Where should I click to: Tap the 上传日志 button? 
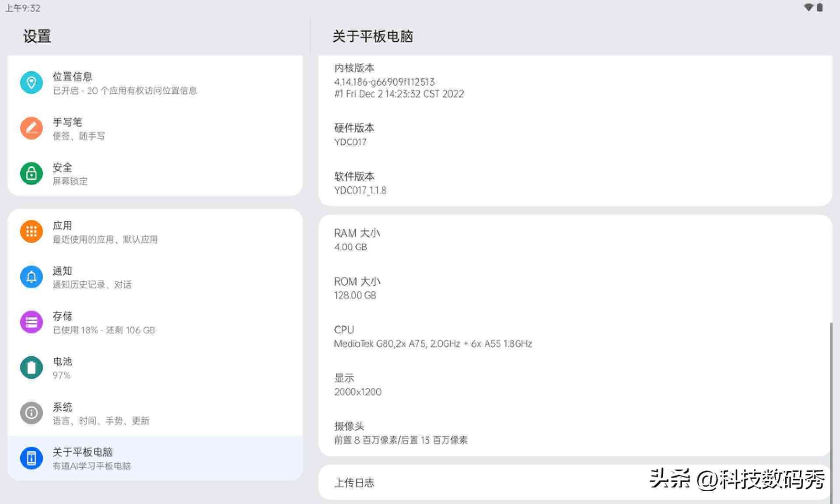pos(575,483)
